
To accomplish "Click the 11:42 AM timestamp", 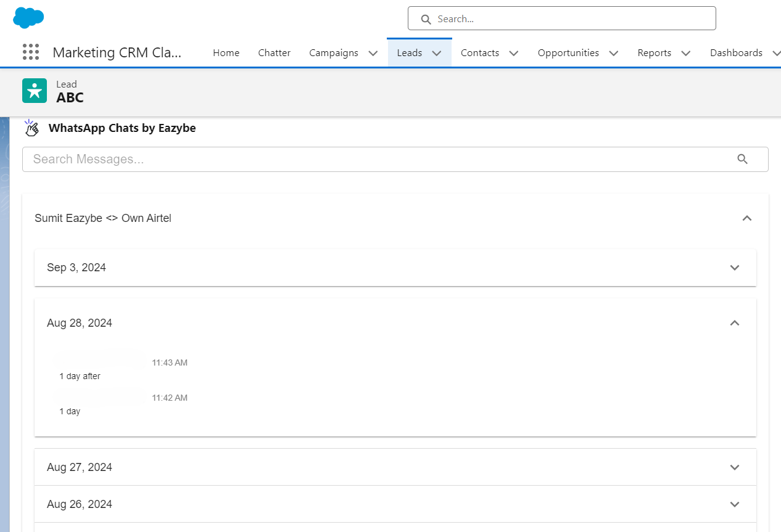I will click(170, 398).
